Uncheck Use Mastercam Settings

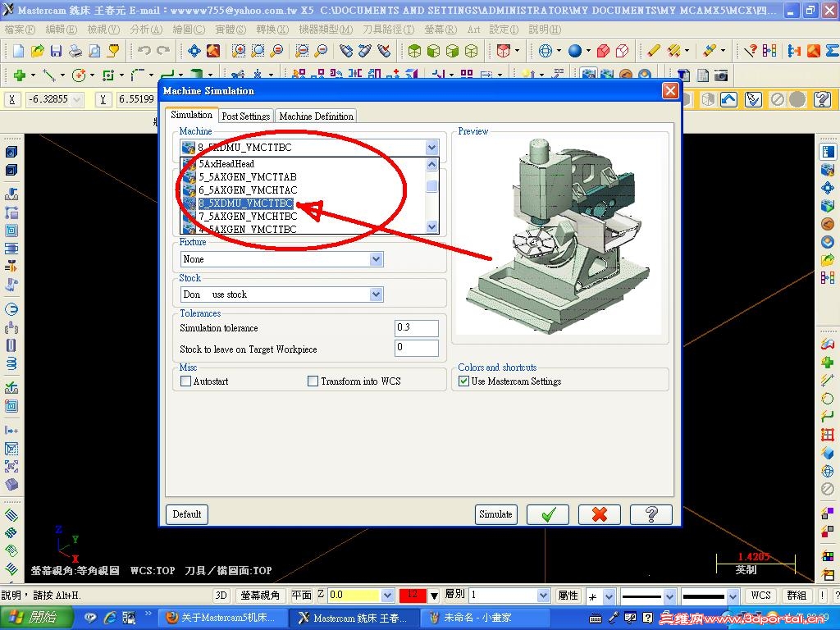pyautogui.click(x=464, y=381)
